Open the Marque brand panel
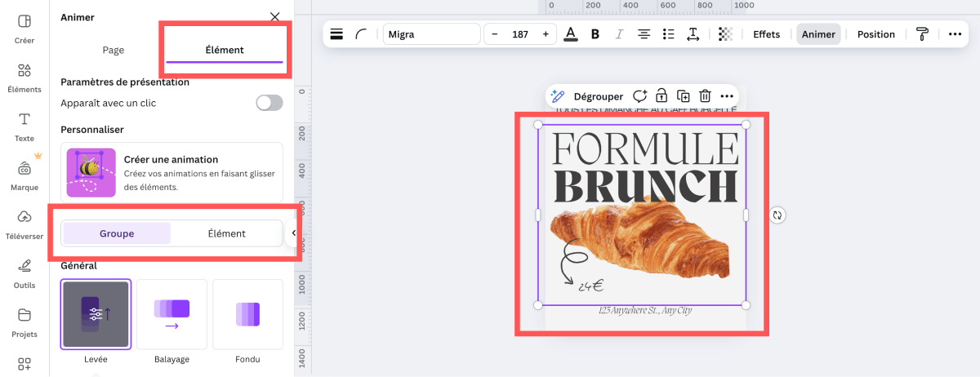This screenshot has height=377, width=980. pos(24,175)
